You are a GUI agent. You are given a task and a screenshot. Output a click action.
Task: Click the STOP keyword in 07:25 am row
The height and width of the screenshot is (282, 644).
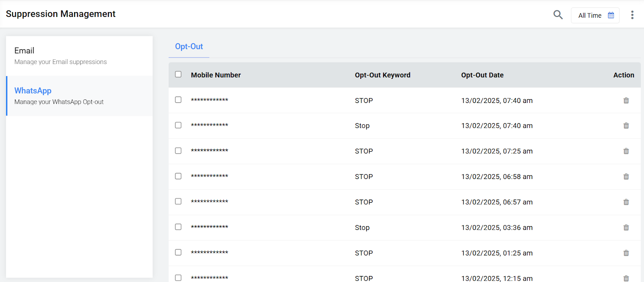pos(364,151)
